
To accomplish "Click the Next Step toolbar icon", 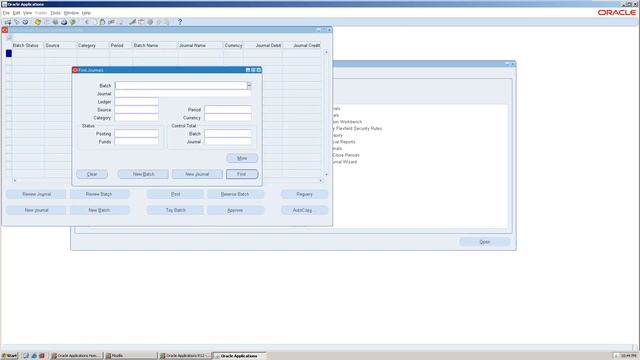I will point(47,22).
